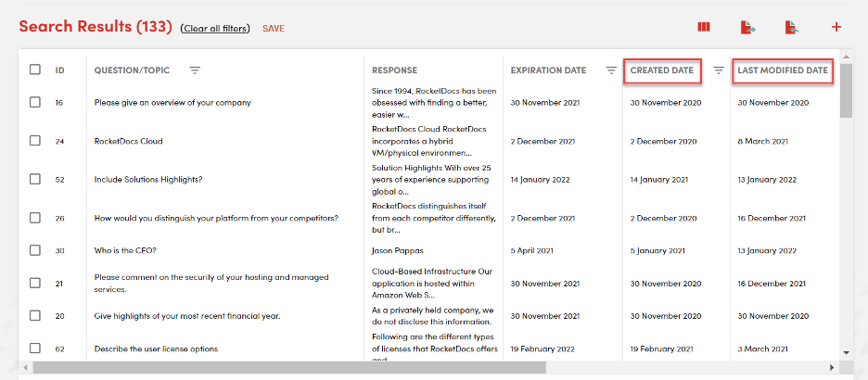Viewport: 868px width, 380px height.
Task: Click the vertical scrollbar up arrow
Action: coord(846,57)
